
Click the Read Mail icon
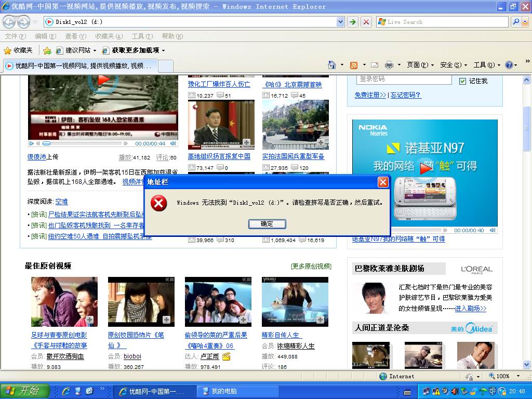click(x=375, y=65)
